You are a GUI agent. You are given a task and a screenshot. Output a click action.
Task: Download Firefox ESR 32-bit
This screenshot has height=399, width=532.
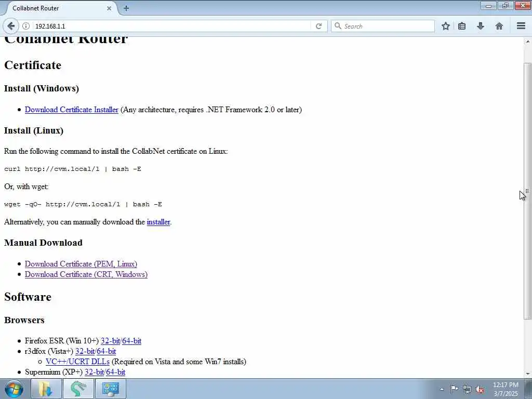(110, 341)
